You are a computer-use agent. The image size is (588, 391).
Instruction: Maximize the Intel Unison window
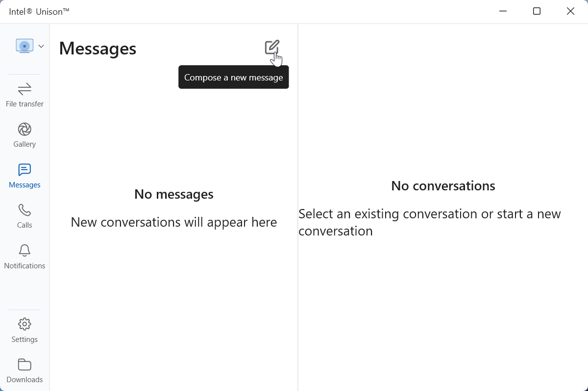tap(537, 11)
